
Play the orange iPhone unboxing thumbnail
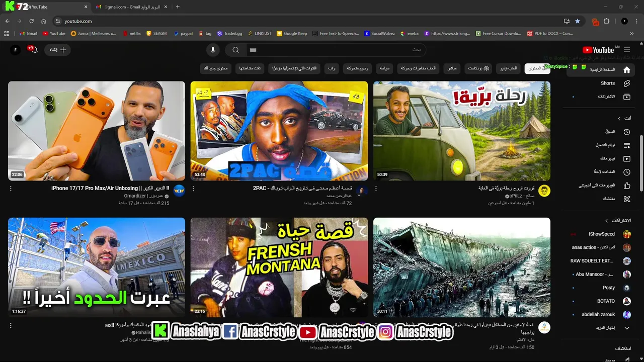pyautogui.click(x=97, y=131)
